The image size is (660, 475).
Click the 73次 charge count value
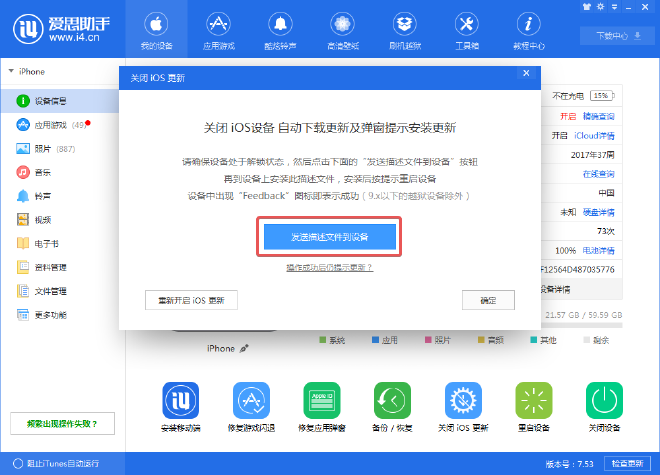pyautogui.click(x=606, y=231)
